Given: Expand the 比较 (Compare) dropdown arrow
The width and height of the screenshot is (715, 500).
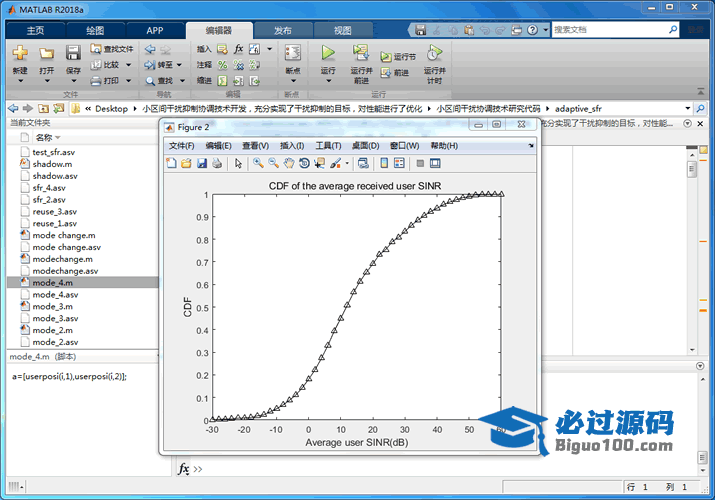Looking at the screenshot, I should pos(129,65).
